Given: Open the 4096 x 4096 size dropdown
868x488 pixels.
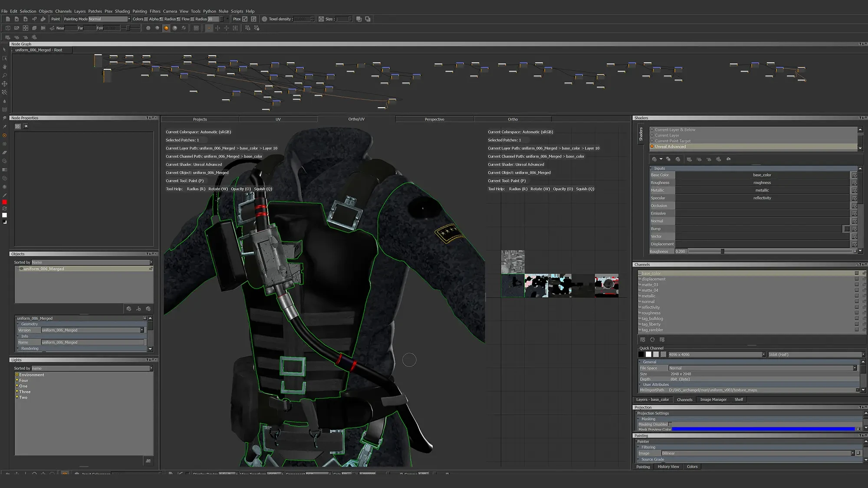Looking at the screenshot, I should 717,354.
